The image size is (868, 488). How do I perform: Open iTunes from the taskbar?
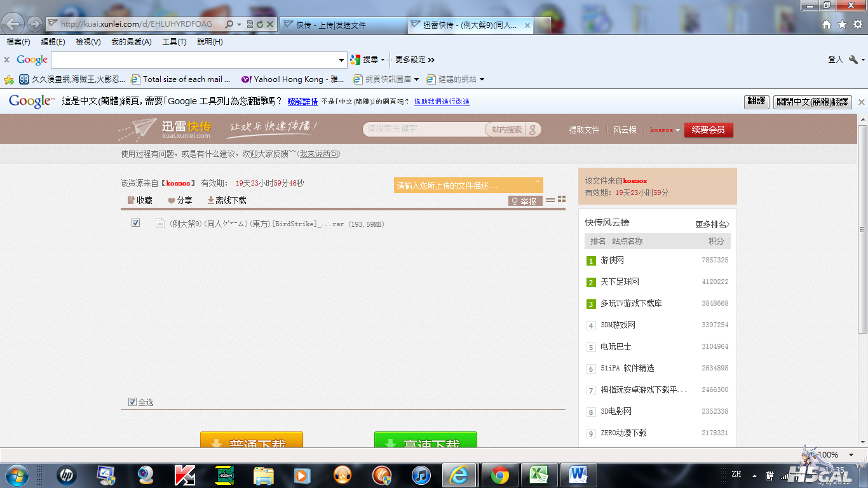pyautogui.click(x=421, y=475)
